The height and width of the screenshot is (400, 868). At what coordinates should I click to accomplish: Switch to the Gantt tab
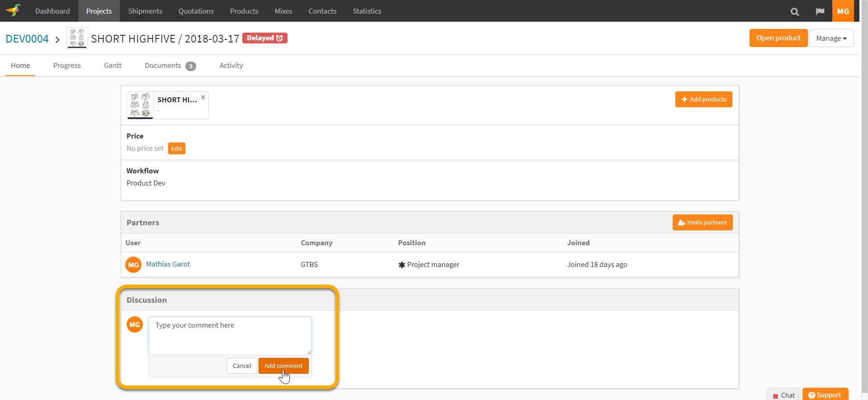113,66
